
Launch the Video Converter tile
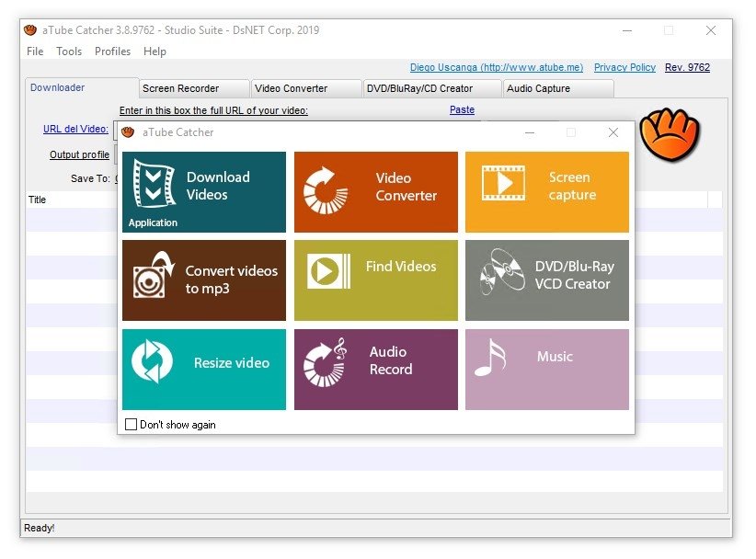[x=375, y=192]
